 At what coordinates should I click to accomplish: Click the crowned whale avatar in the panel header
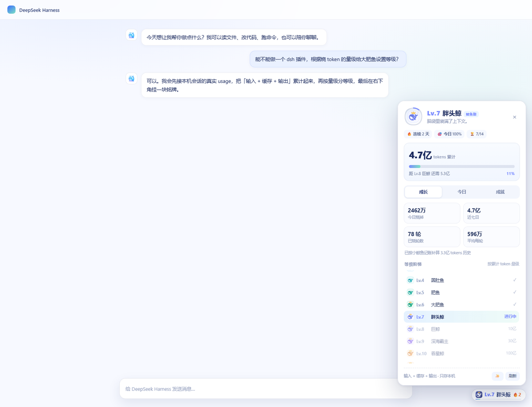click(x=413, y=117)
